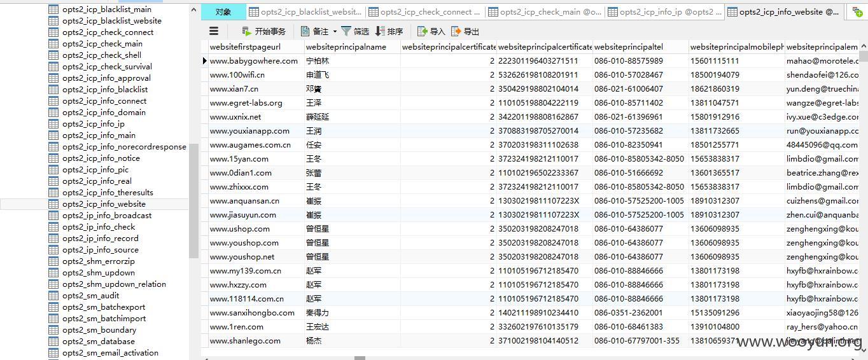Viewport: 868px width, 360px height.
Task: Click the left tree vertical scrollbar thumb
Action: click(193, 200)
